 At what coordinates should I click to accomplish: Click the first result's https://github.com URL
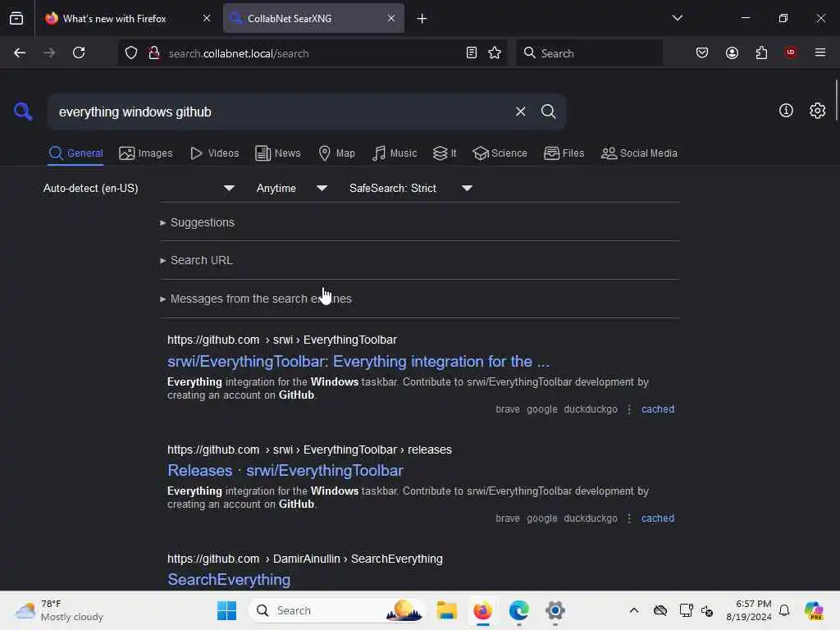(213, 340)
